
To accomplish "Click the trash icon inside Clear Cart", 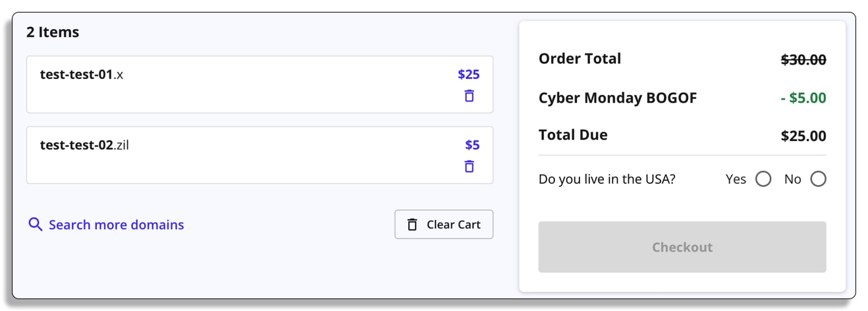I will 412,225.
